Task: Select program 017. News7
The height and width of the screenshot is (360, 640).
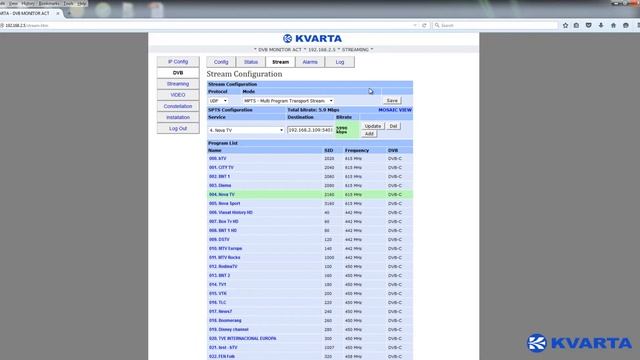Action: [x=220, y=311]
